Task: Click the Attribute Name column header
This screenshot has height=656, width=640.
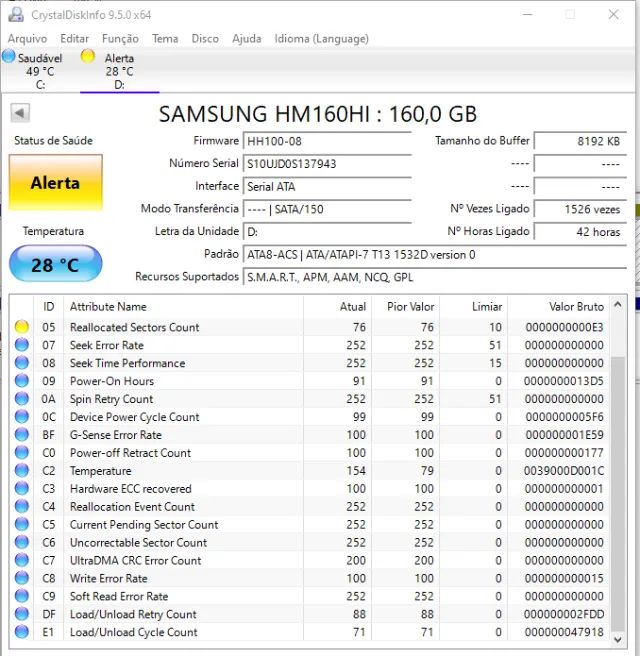Action: pyautogui.click(x=183, y=307)
